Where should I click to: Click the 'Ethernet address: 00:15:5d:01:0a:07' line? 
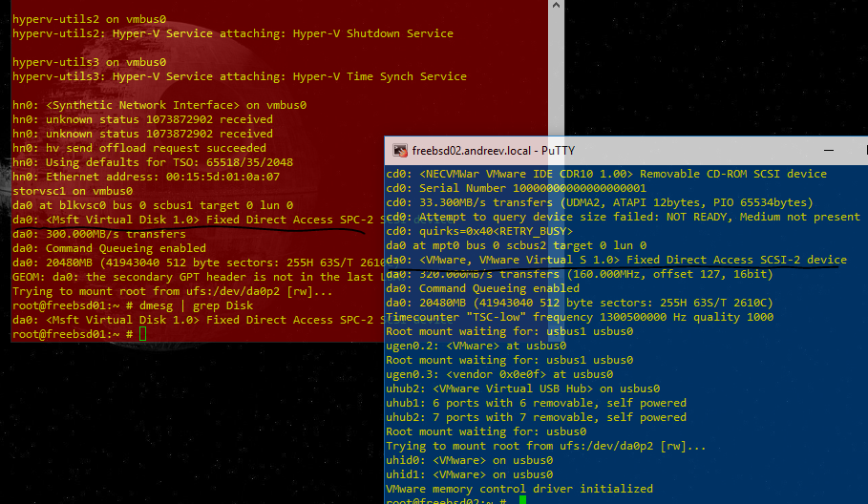(146, 177)
